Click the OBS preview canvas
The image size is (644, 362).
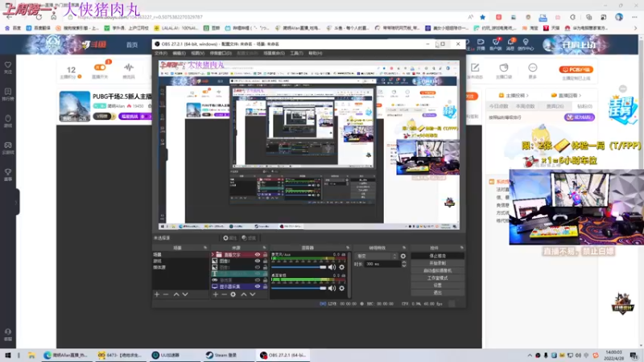tap(309, 145)
